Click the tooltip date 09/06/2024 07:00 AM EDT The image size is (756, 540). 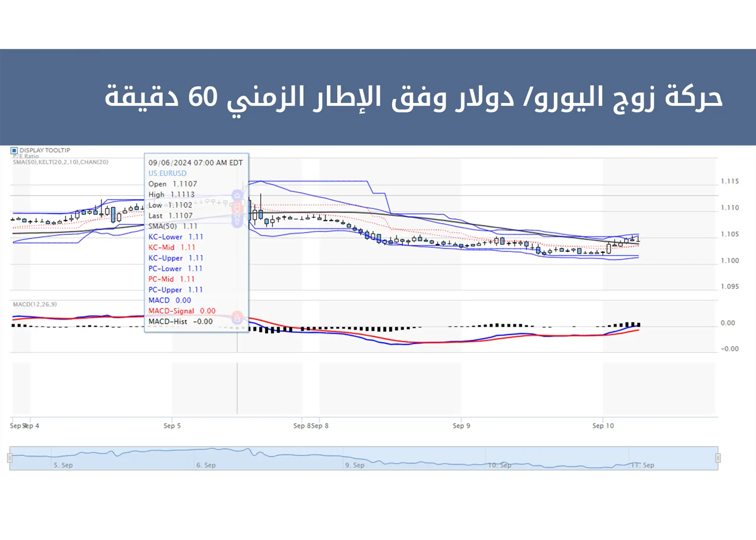(196, 163)
